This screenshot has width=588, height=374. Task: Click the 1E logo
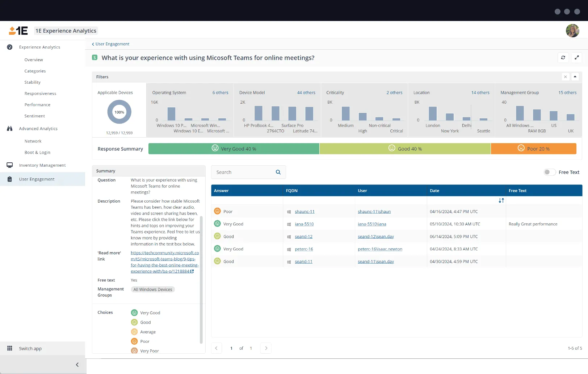click(18, 31)
